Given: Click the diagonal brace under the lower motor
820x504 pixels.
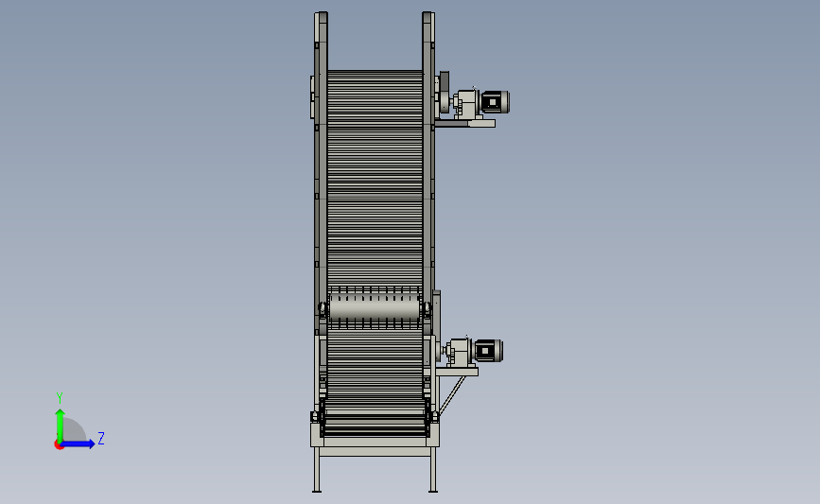Looking at the screenshot, I should click(452, 394).
